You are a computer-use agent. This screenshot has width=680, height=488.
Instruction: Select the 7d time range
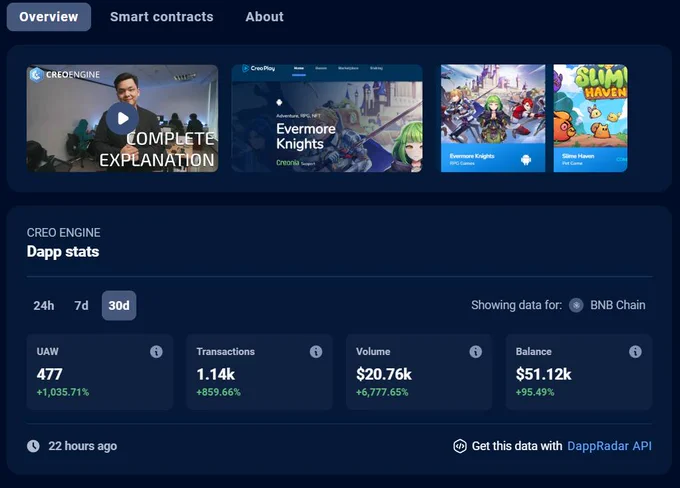(x=81, y=306)
